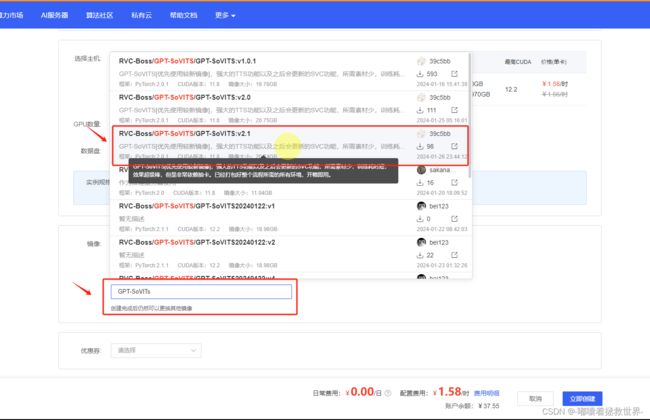Click the 取消 cancel button
Image resolution: width=650 pixels, height=420 pixels.
pos(536,397)
